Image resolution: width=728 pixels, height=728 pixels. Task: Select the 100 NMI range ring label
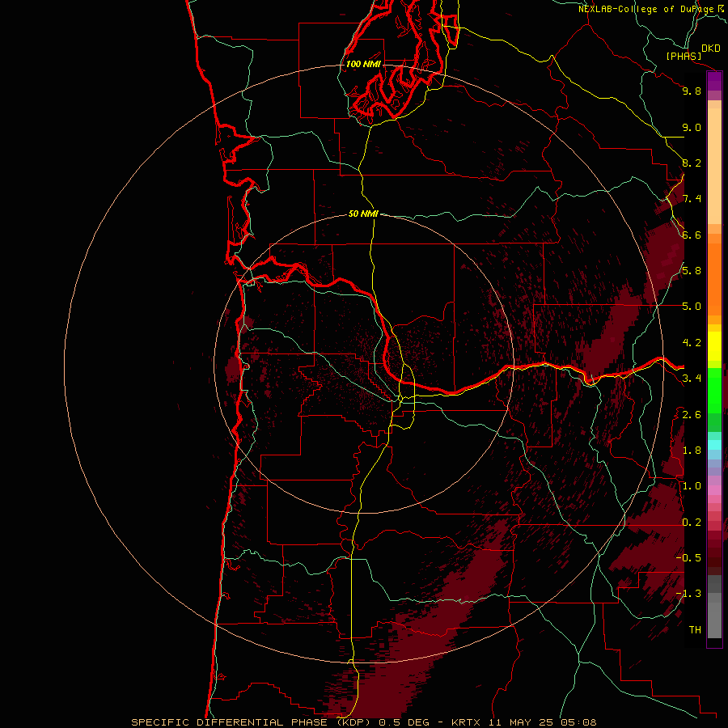coord(363,64)
